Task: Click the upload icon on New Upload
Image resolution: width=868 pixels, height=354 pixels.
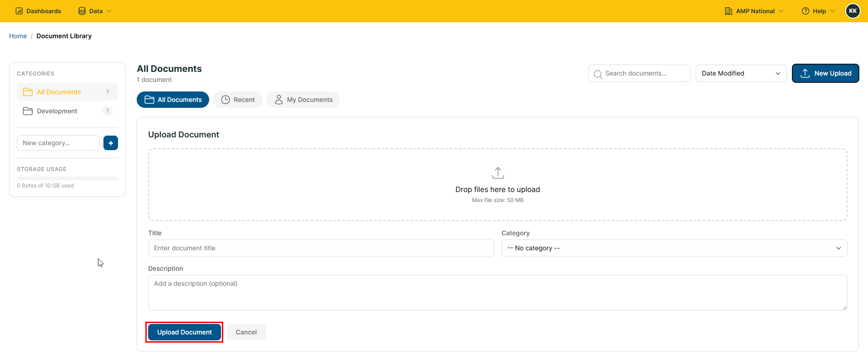Action: pos(805,73)
